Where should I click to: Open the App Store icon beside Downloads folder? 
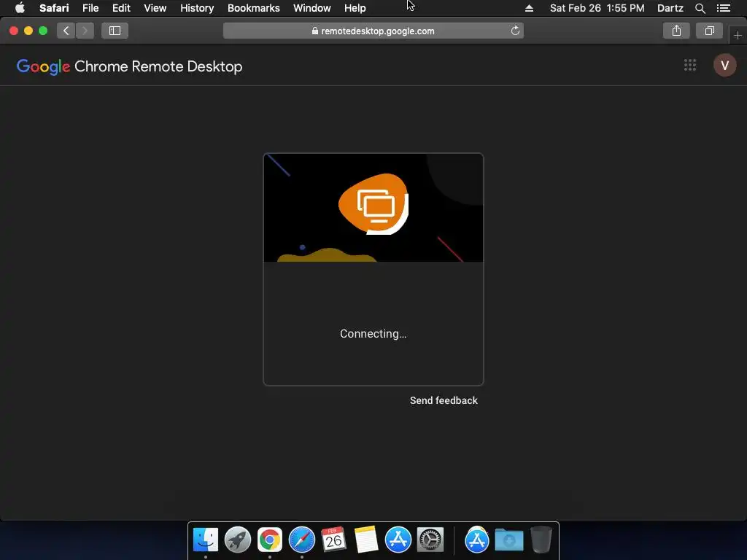[x=477, y=540]
